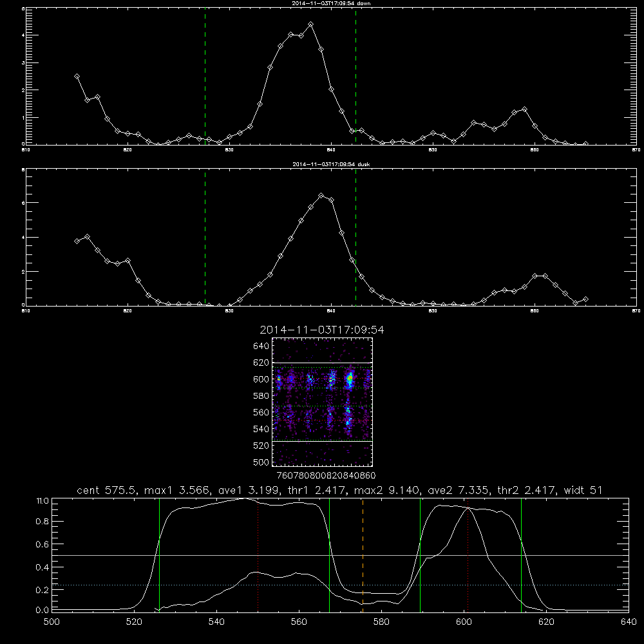Click the 820 x-axis label under dusk plot
644x644 pixels.
click(x=128, y=311)
